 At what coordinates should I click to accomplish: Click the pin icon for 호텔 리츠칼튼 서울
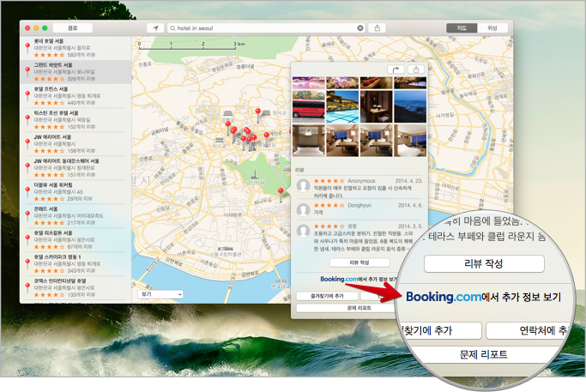(x=27, y=239)
